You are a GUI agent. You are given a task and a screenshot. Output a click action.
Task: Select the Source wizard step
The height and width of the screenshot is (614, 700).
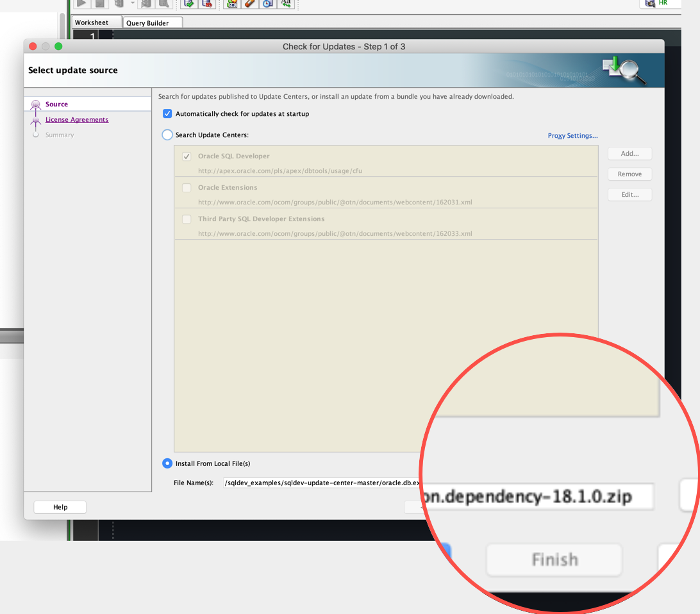pyautogui.click(x=56, y=104)
